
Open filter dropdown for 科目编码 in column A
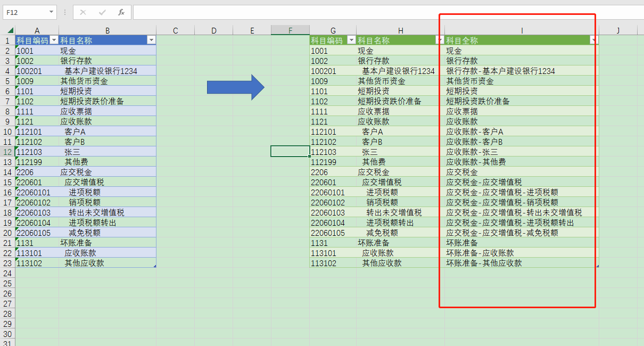(x=54, y=40)
